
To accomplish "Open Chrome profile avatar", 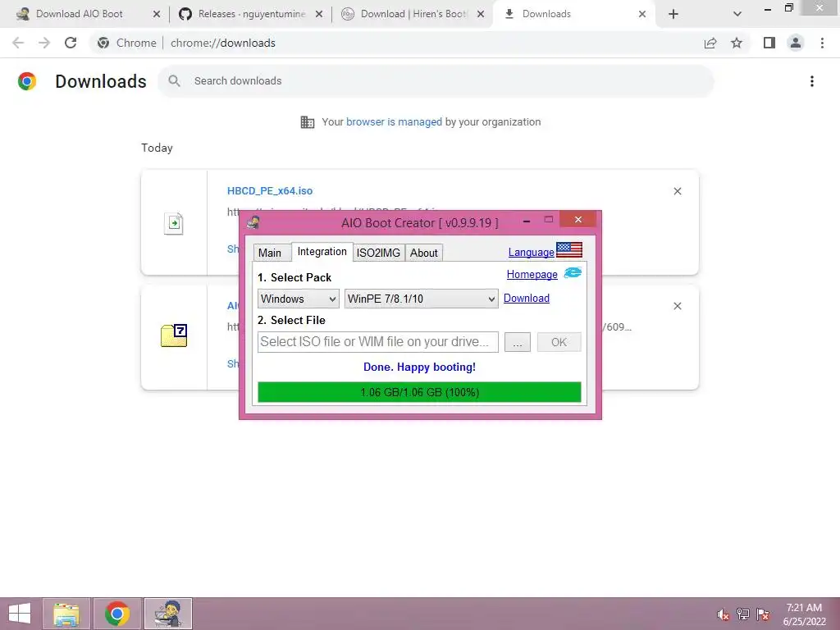I will pos(796,43).
